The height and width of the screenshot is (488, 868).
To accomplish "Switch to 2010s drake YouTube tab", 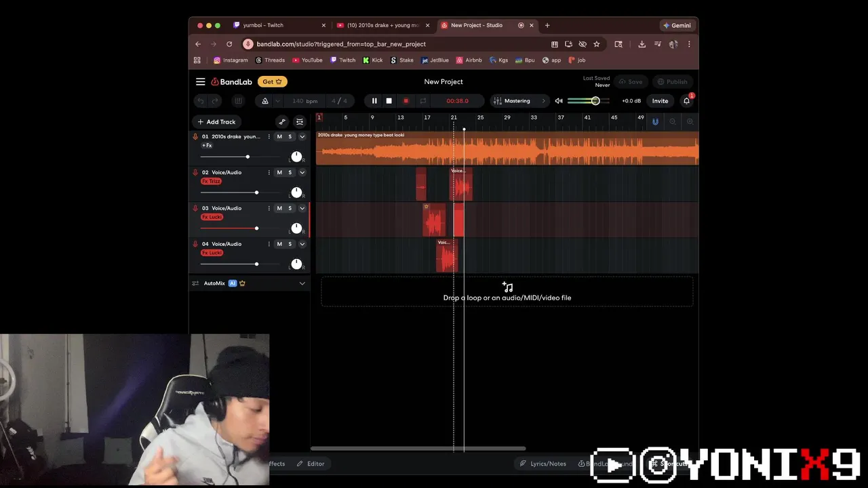I will (383, 25).
